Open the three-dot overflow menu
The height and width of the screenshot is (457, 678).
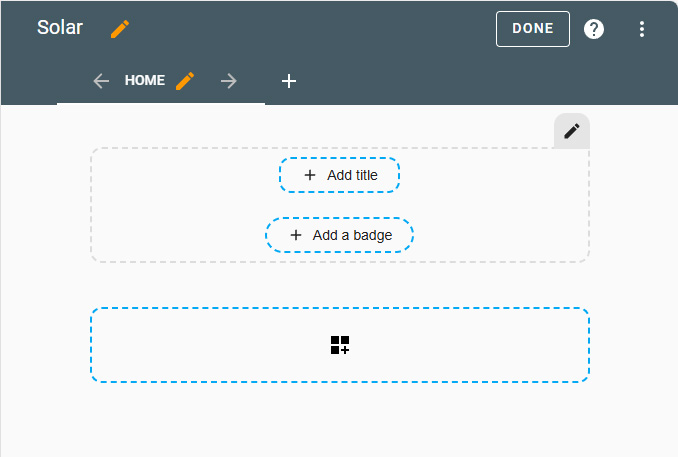pos(642,29)
